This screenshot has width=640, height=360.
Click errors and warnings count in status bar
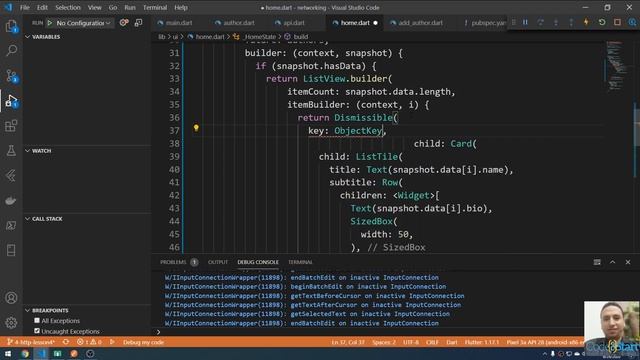point(89,342)
